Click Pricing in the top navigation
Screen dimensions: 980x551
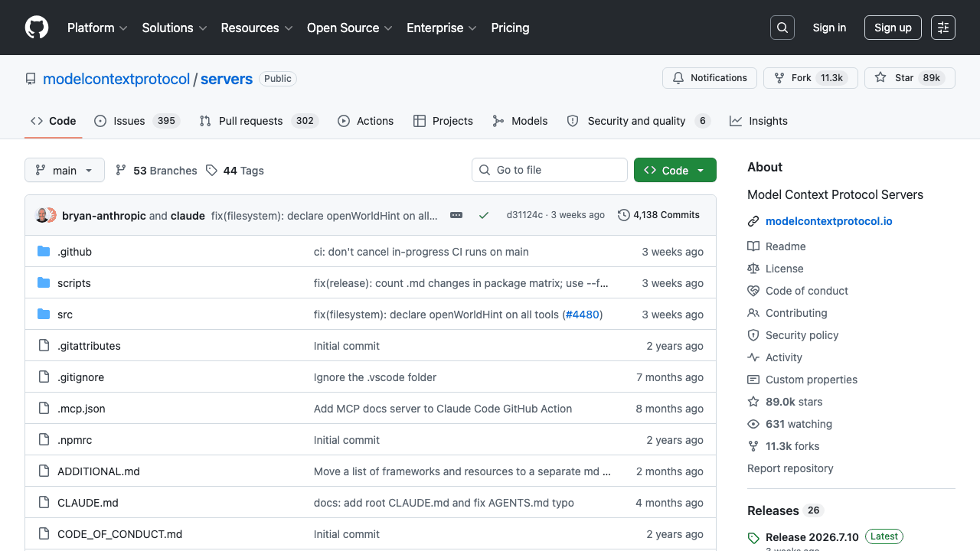point(510,28)
